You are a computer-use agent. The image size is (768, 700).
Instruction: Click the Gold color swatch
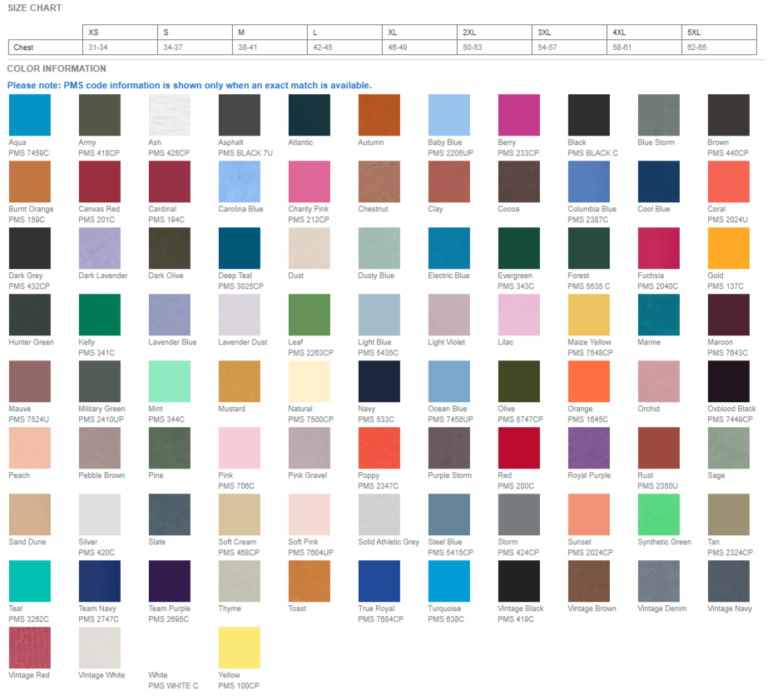coord(728,248)
